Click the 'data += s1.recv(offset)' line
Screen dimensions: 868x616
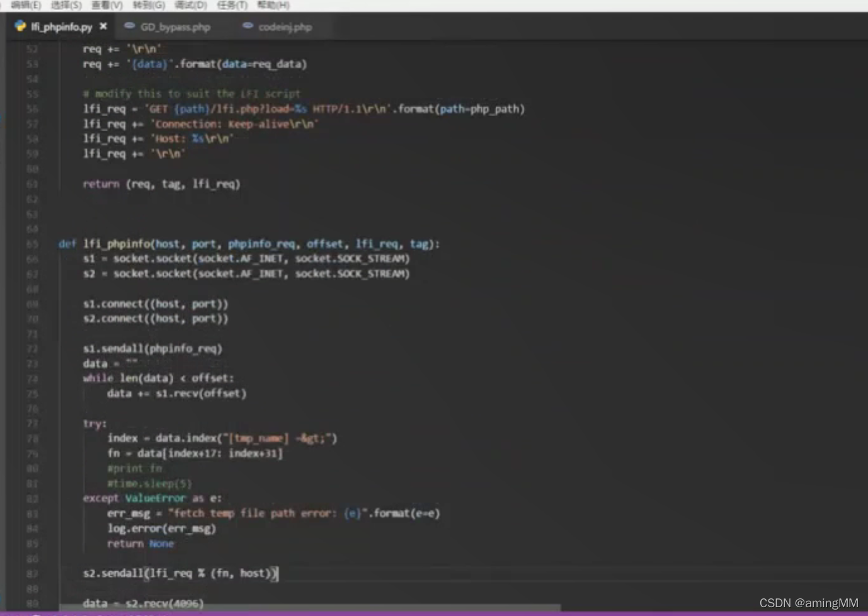[x=176, y=394]
